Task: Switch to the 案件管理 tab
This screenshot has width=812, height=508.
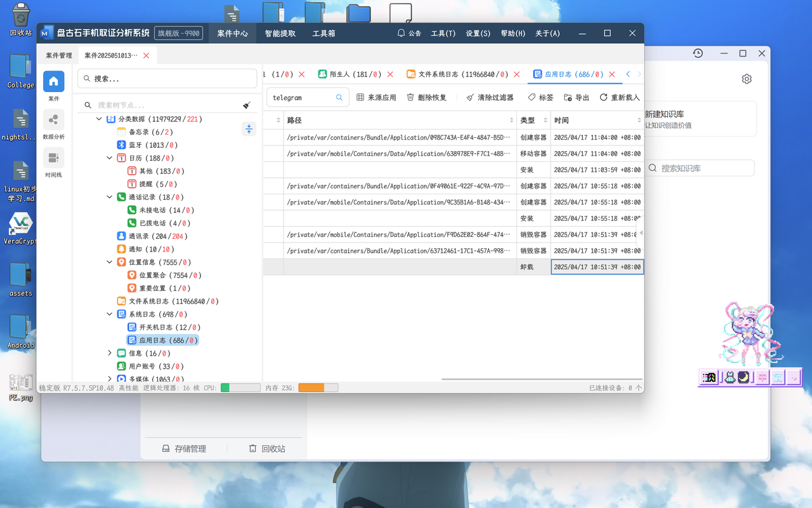Action: click(x=59, y=56)
